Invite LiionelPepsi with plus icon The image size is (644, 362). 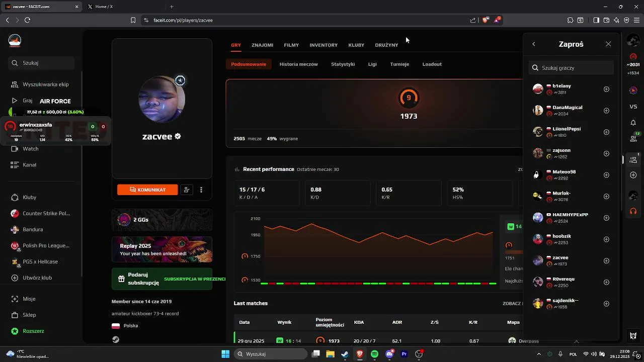(606, 132)
